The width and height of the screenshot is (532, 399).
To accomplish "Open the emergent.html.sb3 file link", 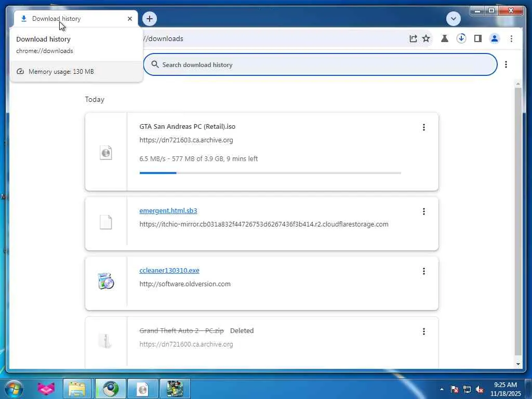I will click(168, 211).
